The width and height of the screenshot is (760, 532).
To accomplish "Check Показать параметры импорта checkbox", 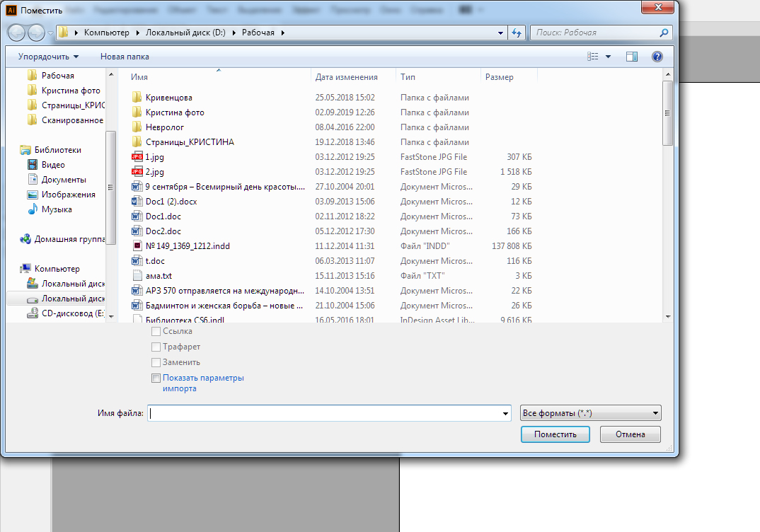I will 156,378.
